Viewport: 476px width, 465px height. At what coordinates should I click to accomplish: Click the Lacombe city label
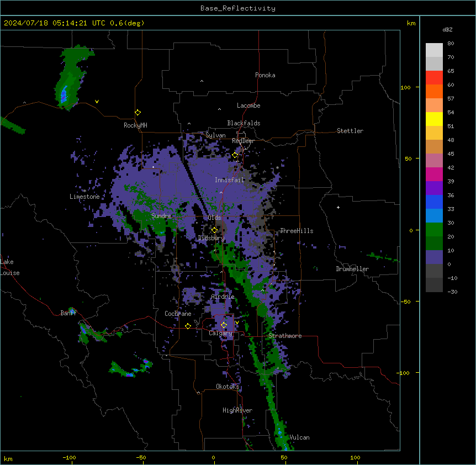[248, 105]
